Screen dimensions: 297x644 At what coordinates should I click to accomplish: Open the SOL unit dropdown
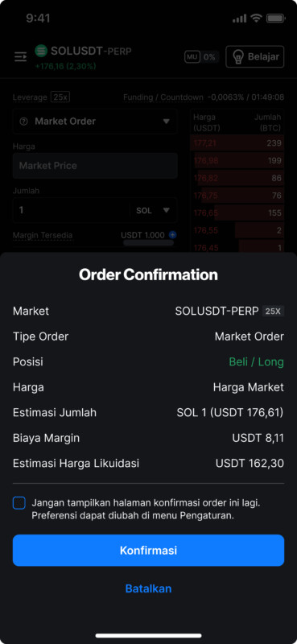coord(153,210)
